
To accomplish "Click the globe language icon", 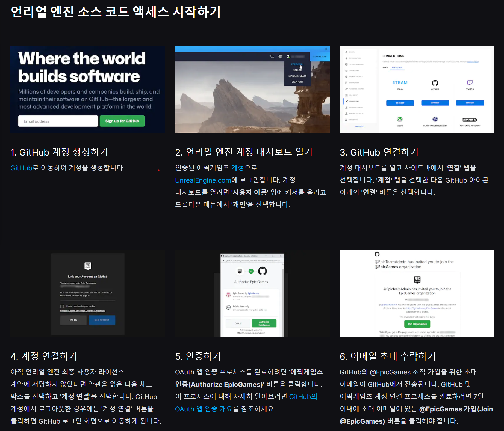I will (x=280, y=57).
